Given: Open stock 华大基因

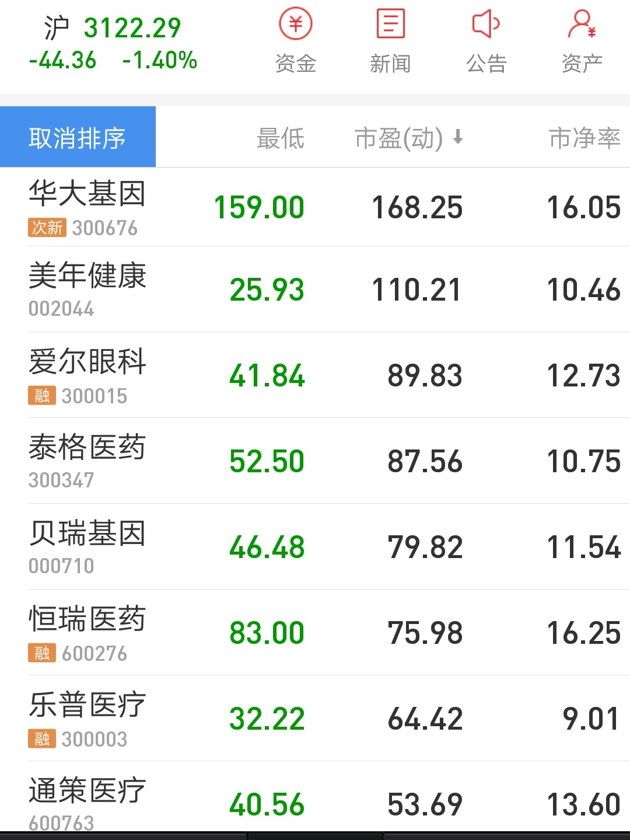Looking at the screenshot, I should point(87,193).
